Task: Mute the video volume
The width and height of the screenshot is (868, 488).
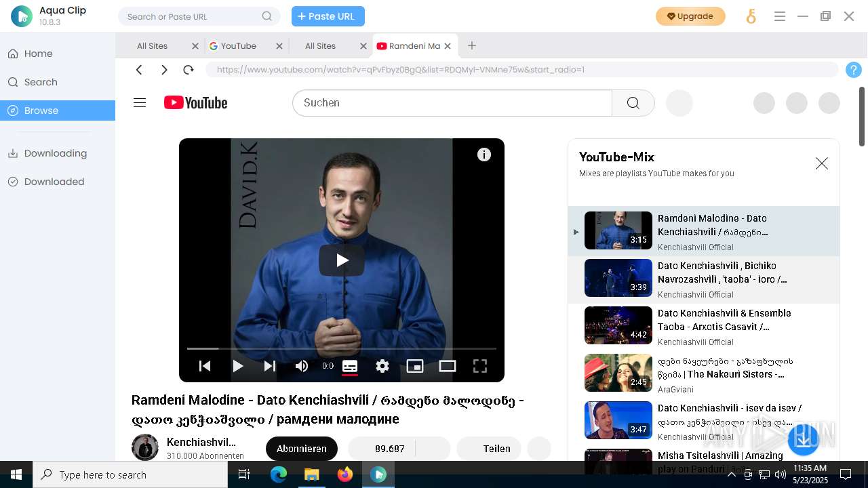Action: click(x=302, y=366)
